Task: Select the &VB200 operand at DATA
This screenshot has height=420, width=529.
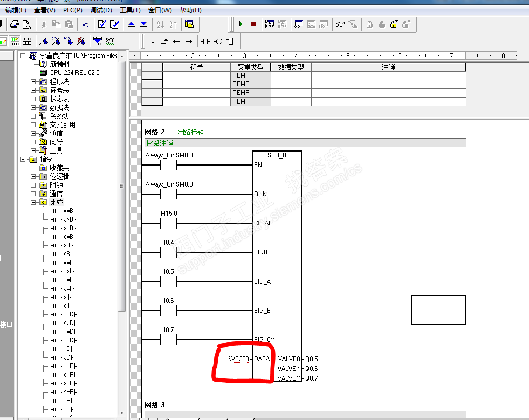Action: click(x=238, y=359)
